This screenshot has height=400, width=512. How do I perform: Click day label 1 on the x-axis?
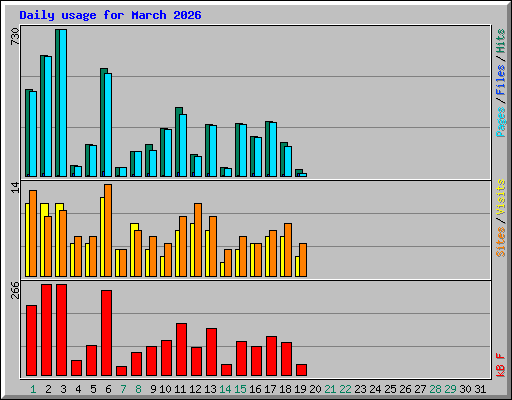click(x=33, y=389)
